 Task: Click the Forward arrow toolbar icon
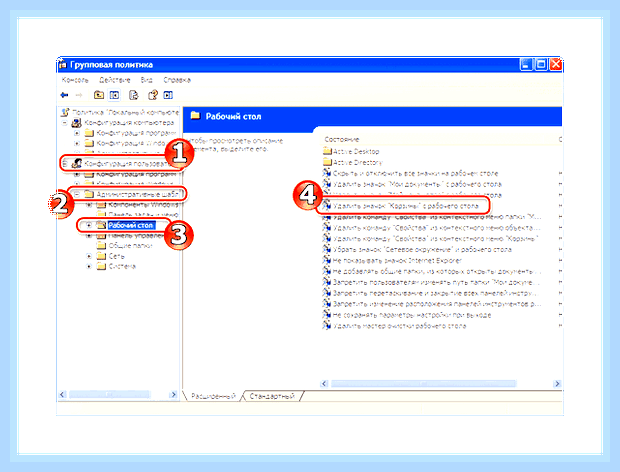pyautogui.click(x=79, y=95)
